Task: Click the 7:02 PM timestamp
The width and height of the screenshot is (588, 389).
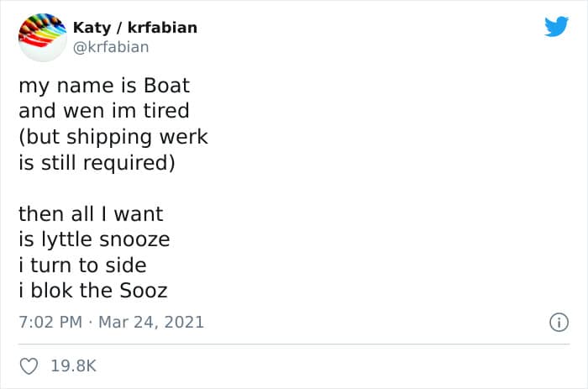Action: 50,323
